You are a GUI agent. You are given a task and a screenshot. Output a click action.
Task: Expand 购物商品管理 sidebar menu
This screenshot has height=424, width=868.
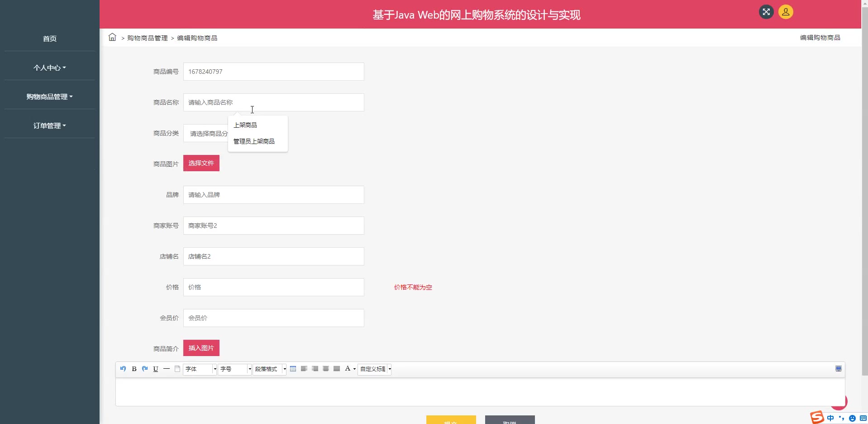pyautogui.click(x=50, y=96)
